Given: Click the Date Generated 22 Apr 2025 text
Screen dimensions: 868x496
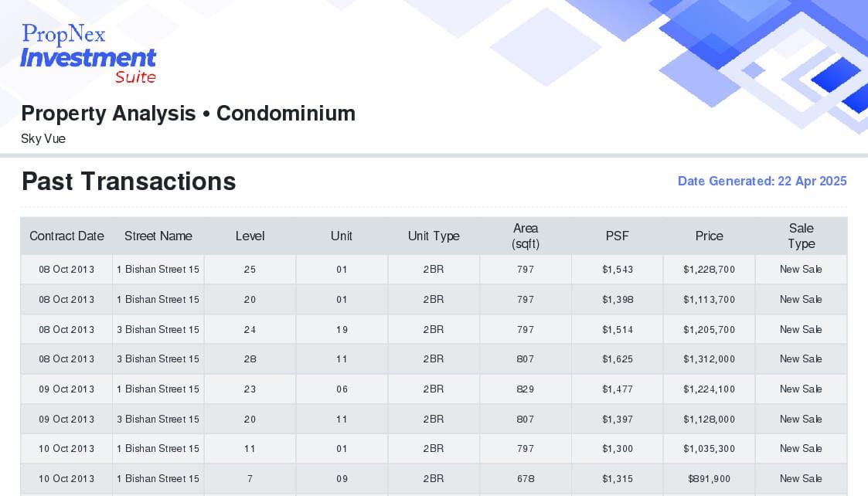Looking at the screenshot, I should click(762, 182).
